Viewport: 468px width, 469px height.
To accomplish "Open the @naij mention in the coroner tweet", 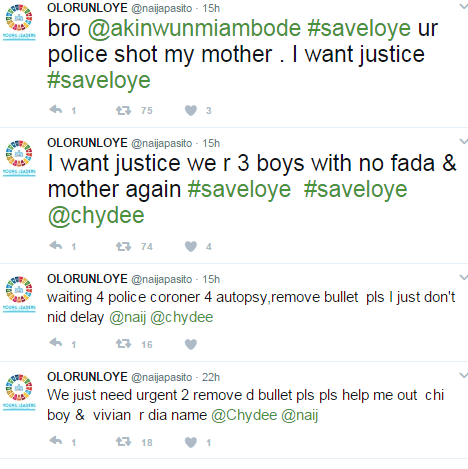I will [x=128, y=318].
